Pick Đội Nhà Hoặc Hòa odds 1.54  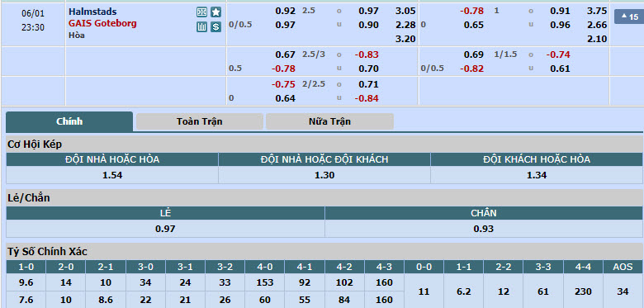[x=112, y=175]
